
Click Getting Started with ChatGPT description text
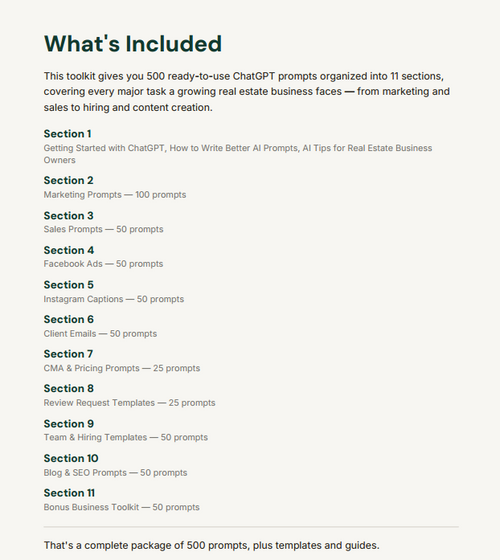coord(238,154)
